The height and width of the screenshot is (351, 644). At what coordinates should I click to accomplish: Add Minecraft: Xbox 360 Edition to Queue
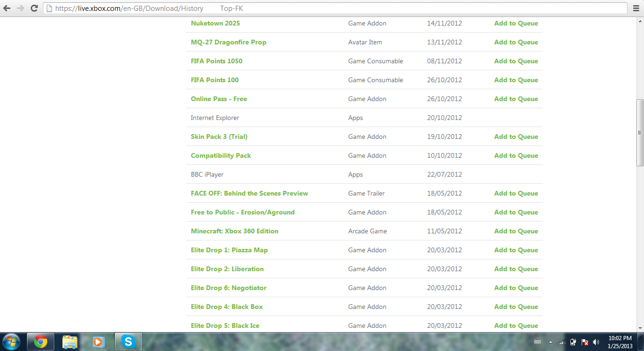point(516,231)
